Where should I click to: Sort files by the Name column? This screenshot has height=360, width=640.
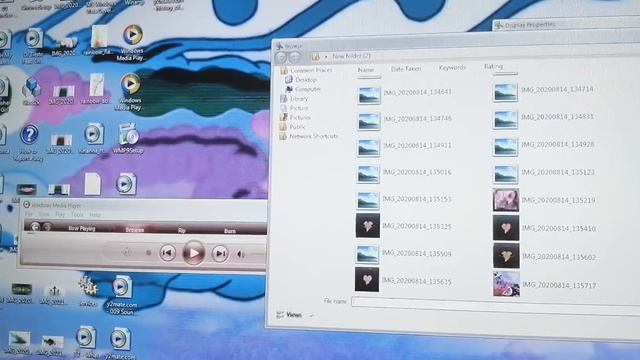pos(366,70)
